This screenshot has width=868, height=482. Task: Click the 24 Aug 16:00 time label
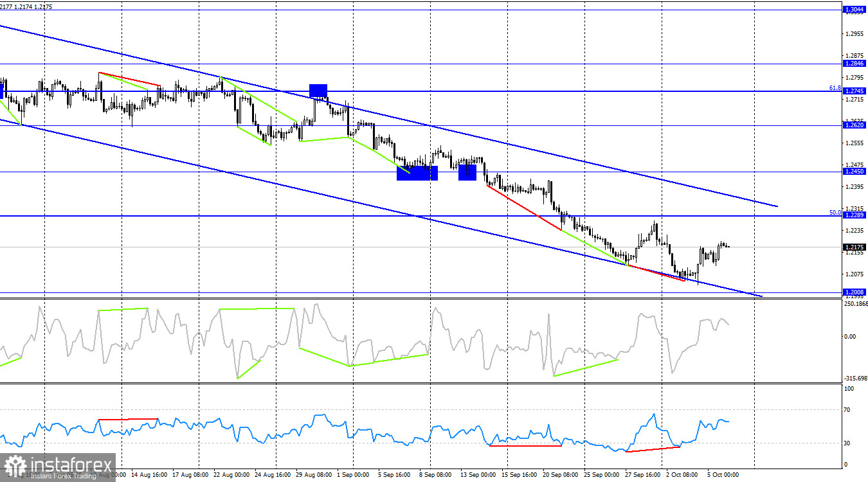click(x=273, y=475)
